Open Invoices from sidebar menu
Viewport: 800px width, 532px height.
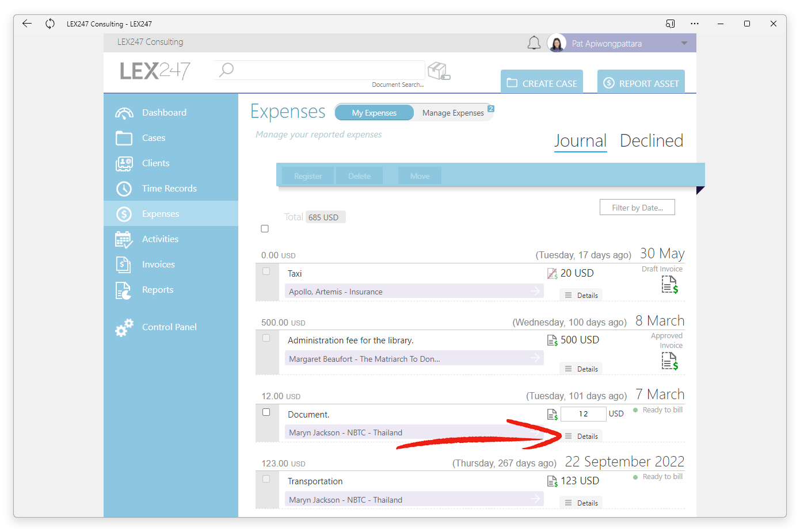point(171,265)
